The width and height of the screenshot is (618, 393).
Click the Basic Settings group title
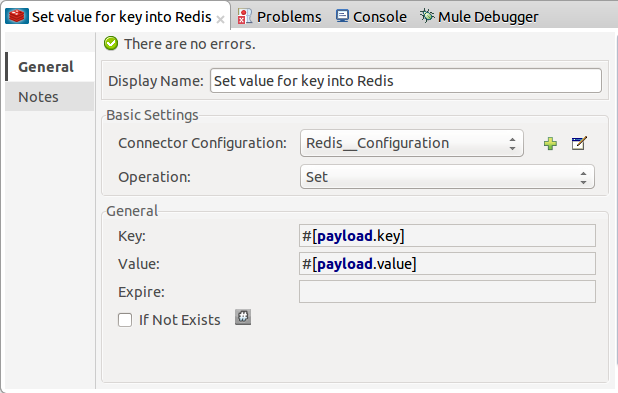point(152,115)
